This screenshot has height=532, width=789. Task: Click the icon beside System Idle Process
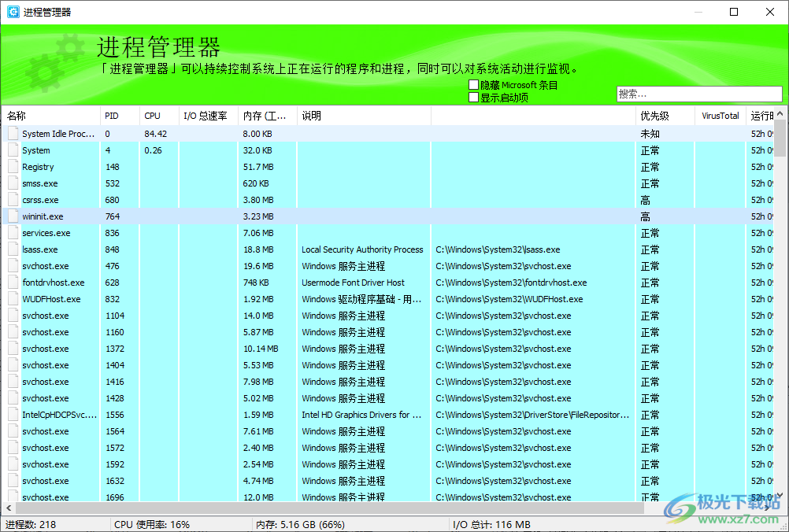click(13, 134)
